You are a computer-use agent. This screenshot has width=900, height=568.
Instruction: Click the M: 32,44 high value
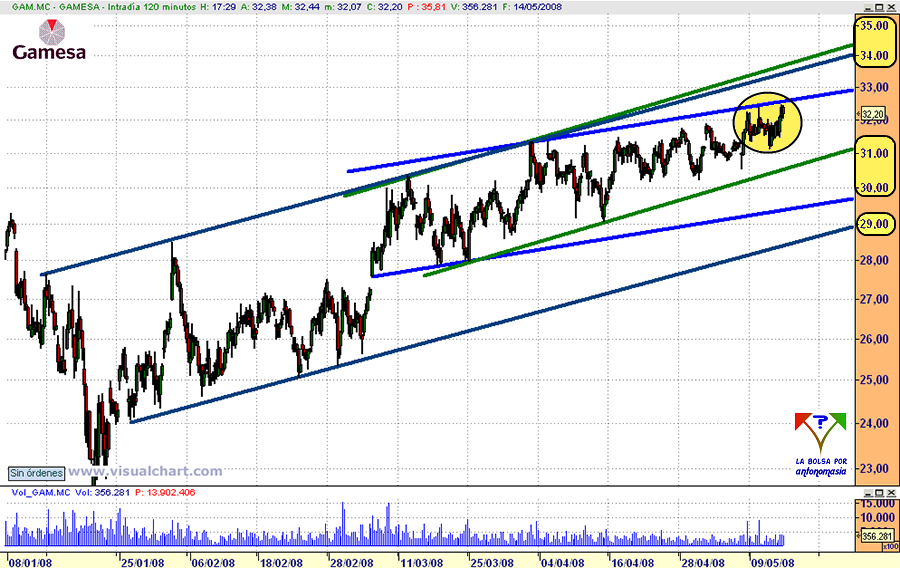pos(301,7)
